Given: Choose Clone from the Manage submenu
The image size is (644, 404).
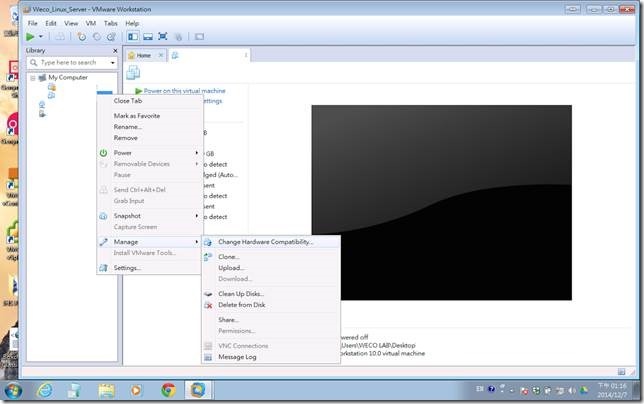Looking at the screenshot, I should click(x=229, y=257).
